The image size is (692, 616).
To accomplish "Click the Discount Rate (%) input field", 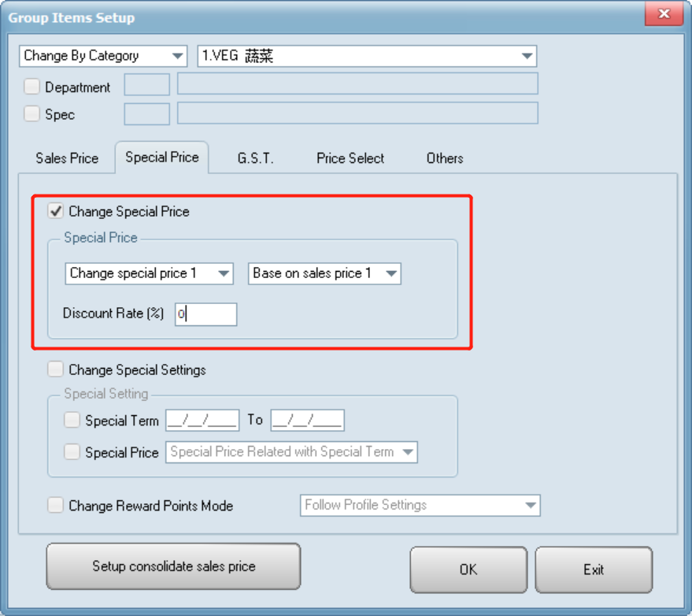I will [205, 314].
